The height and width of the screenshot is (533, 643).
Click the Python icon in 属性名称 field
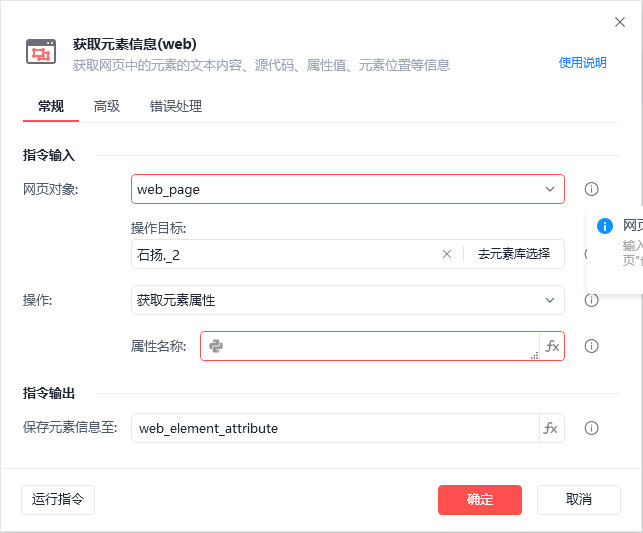(216, 346)
